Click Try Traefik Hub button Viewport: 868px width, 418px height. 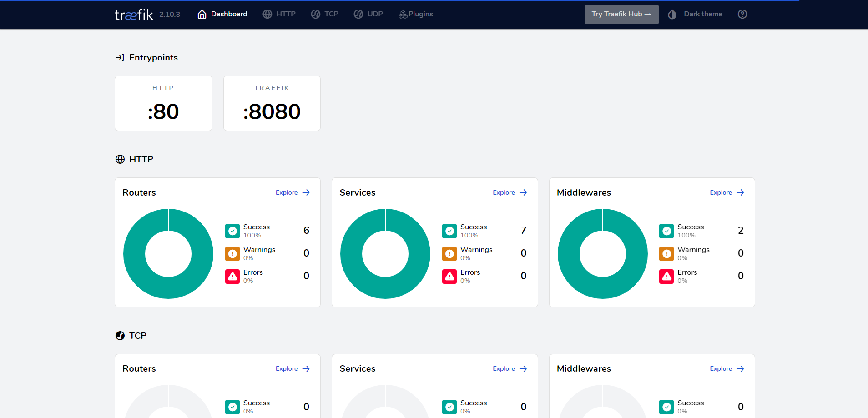coord(621,15)
